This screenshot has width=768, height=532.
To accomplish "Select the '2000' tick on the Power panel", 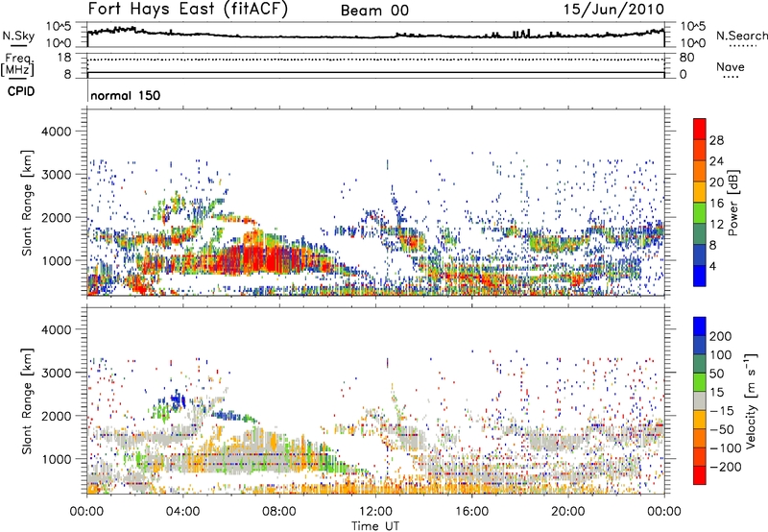I will (x=57, y=217).
